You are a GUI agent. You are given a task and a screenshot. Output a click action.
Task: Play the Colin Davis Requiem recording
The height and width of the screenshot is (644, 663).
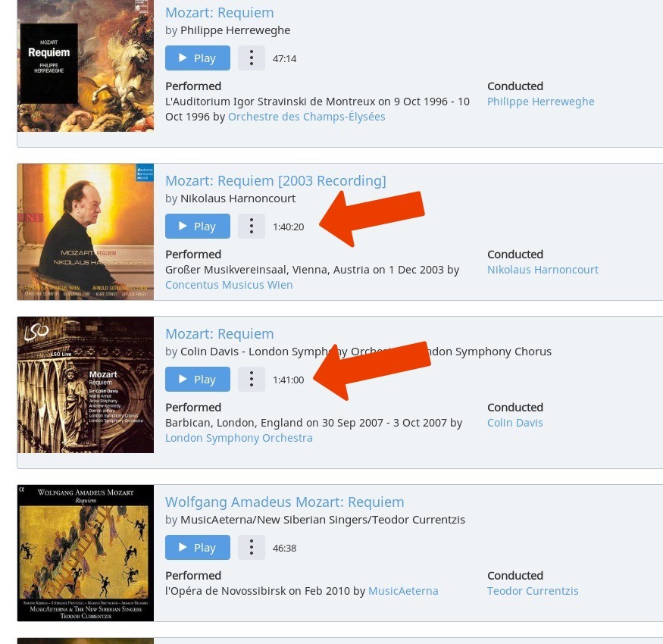click(x=198, y=380)
